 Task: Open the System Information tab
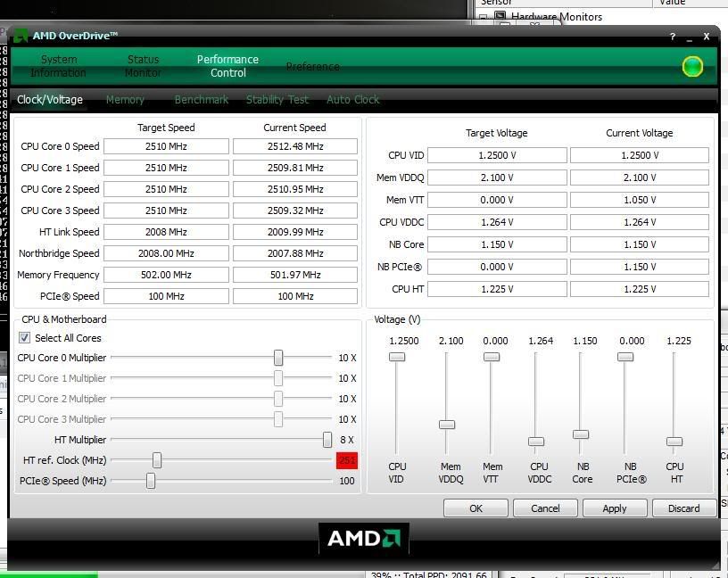pos(59,66)
